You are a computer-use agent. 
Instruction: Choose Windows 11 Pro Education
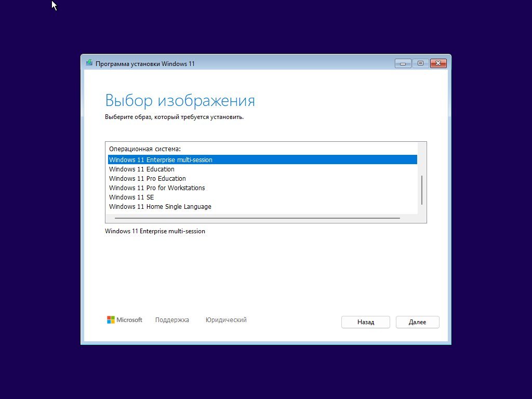(262, 179)
